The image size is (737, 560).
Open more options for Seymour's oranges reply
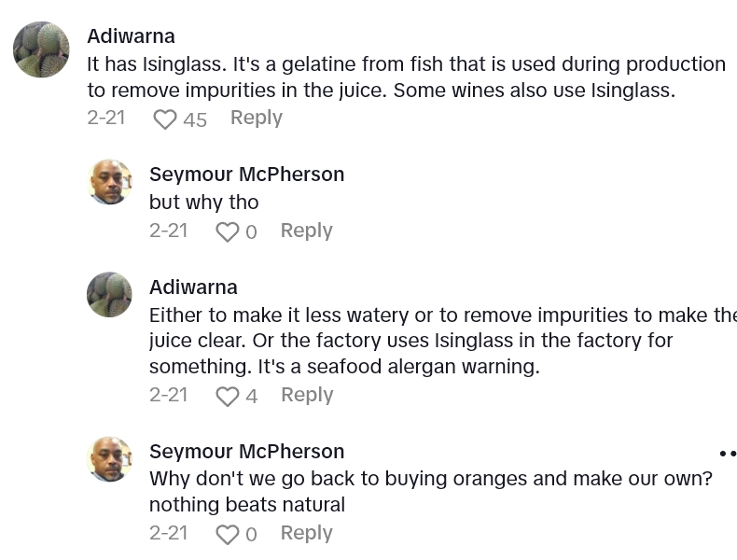[x=728, y=453]
